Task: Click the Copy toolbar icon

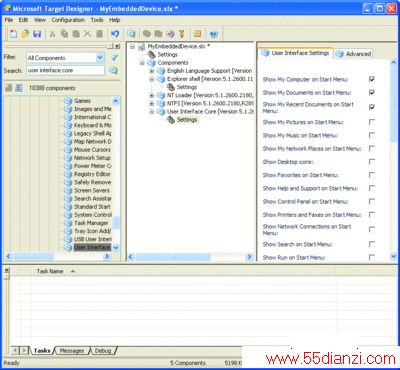Action: coord(64,34)
